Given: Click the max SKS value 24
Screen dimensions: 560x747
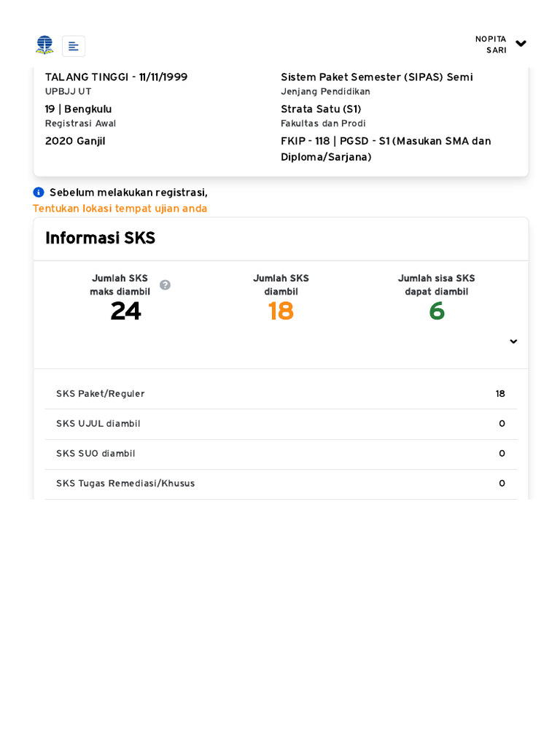Looking at the screenshot, I should 125,311.
